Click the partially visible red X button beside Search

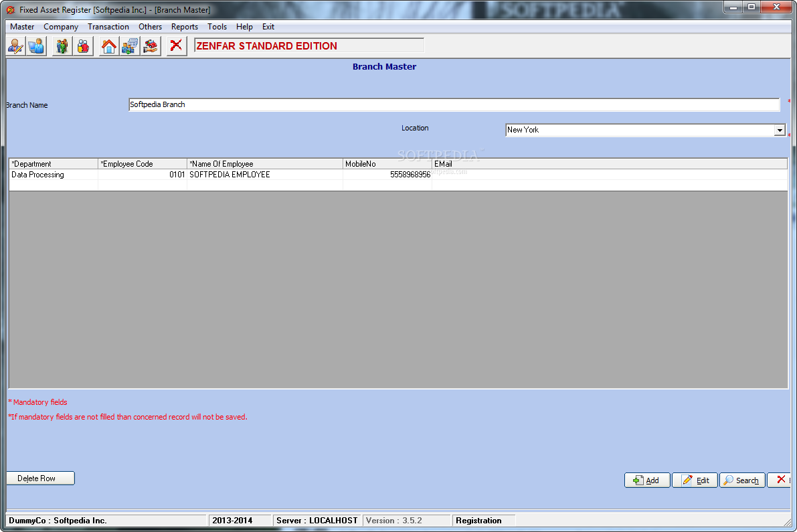pos(780,480)
